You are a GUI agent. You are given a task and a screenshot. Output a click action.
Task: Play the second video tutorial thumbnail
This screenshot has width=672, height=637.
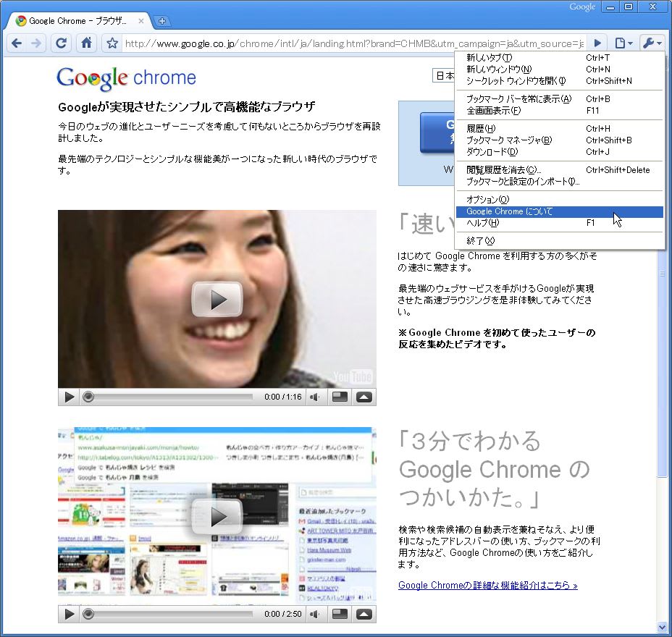pos(217,516)
